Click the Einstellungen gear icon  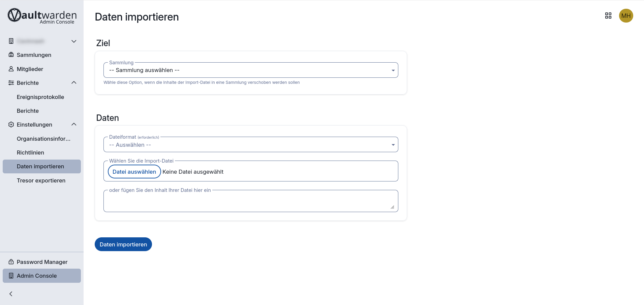pyautogui.click(x=11, y=125)
